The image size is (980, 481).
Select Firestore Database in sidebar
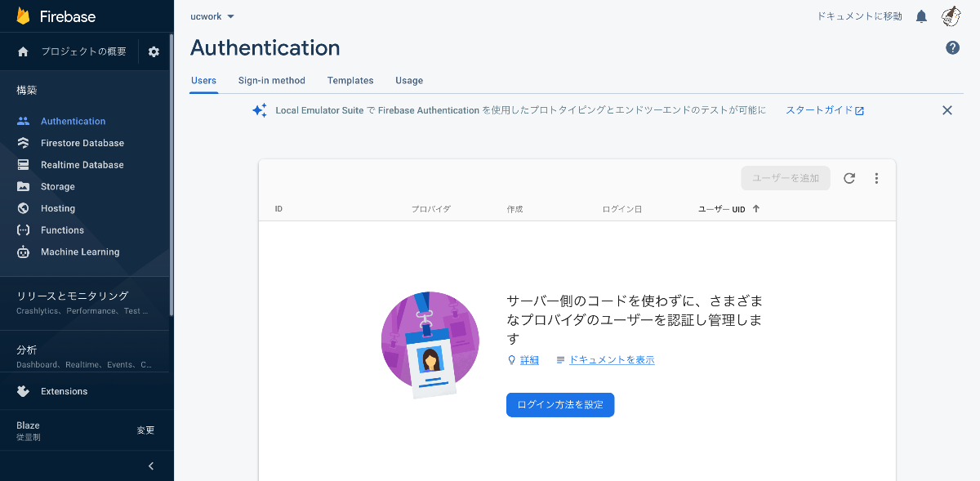click(x=82, y=143)
